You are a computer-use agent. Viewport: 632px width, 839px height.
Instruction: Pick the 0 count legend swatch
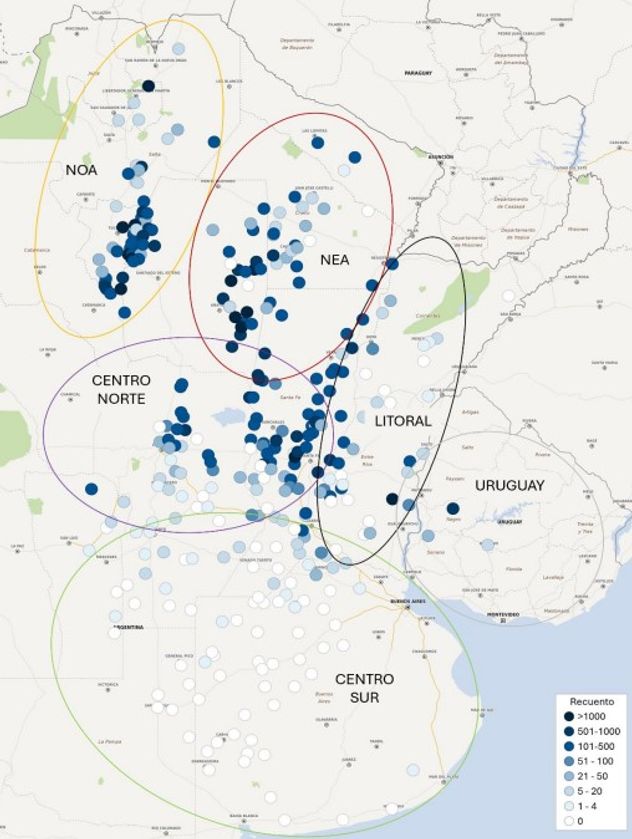point(569,821)
